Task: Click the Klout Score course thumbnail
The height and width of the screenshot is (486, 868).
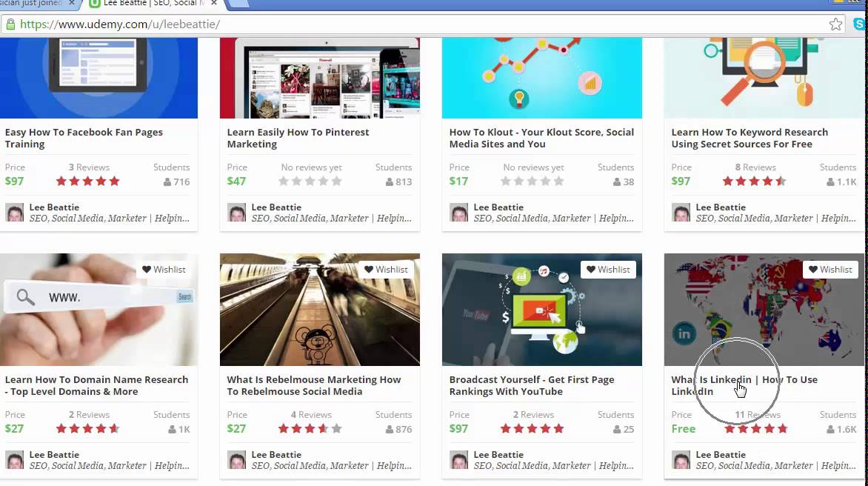Action: (542, 78)
